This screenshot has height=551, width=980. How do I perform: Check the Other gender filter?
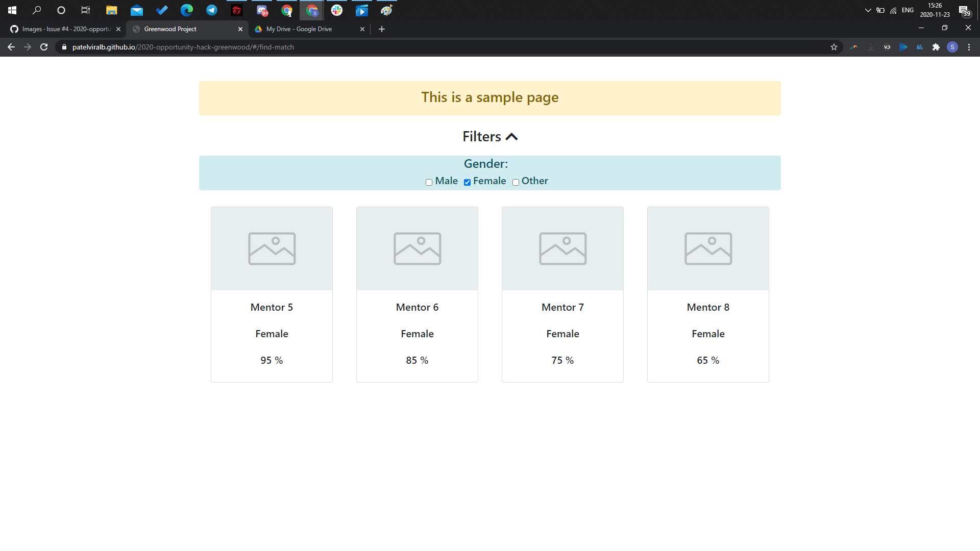(516, 182)
